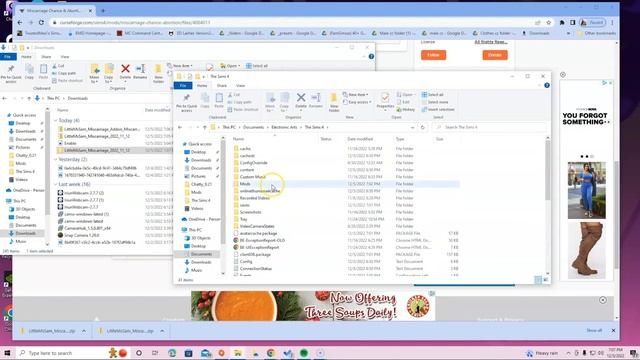Open the Chrome extensions puzzle icon
This screenshot has width=640, height=360.
coord(562,22)
